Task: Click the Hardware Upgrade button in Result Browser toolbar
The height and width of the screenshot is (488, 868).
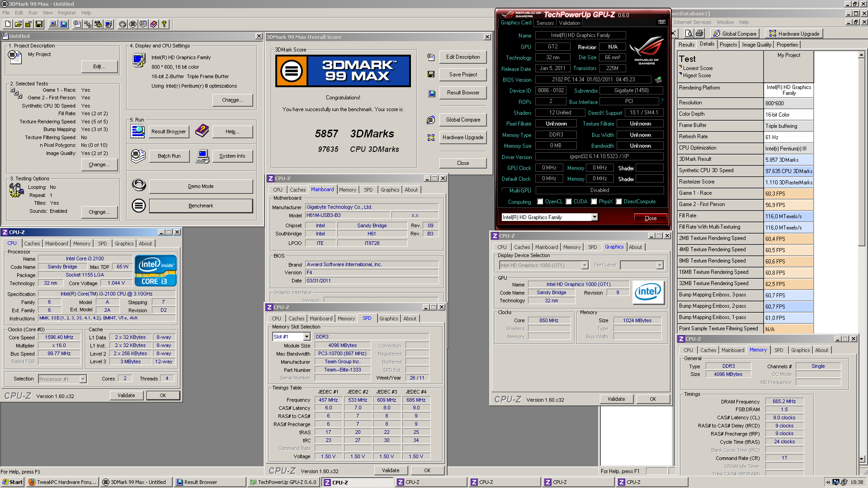Action: click(794, 33)
